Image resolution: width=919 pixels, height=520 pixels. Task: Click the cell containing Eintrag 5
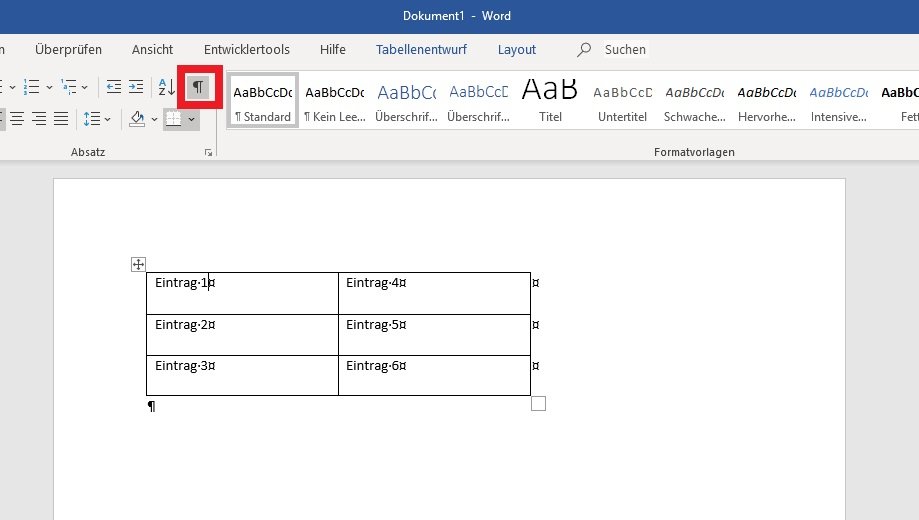[x=434, y=335]
